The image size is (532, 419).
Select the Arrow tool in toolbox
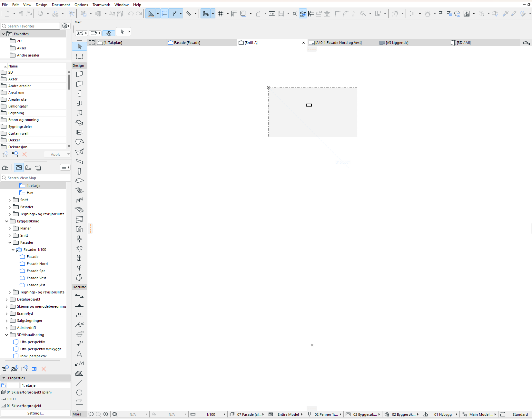(x=79, y=46)
